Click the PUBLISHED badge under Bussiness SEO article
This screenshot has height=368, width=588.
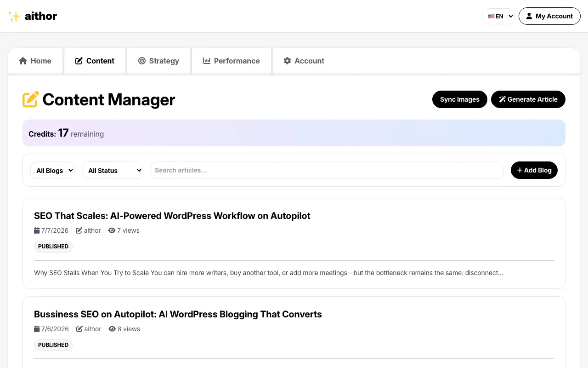click(x=53, y=345)
